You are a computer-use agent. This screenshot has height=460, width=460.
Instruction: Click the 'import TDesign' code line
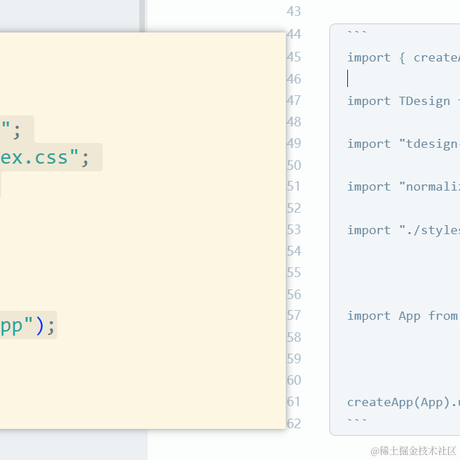(403, 101)
